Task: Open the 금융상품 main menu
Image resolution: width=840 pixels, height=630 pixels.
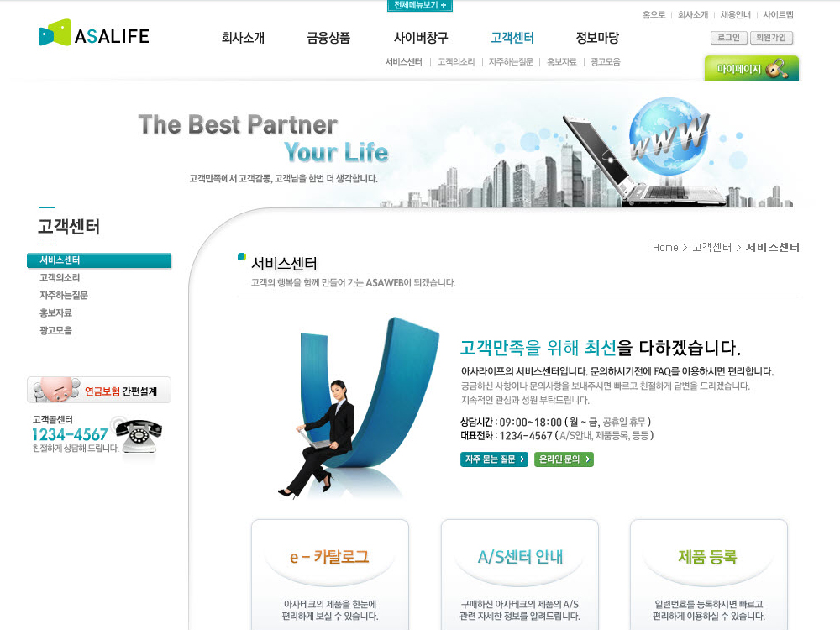Action: (x=328, y=38)
